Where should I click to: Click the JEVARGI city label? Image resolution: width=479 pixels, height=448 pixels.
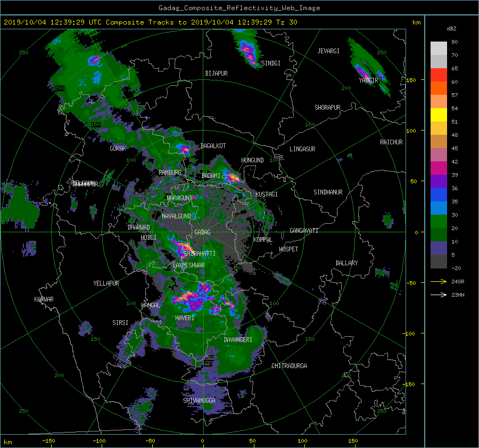coord(328,51)
